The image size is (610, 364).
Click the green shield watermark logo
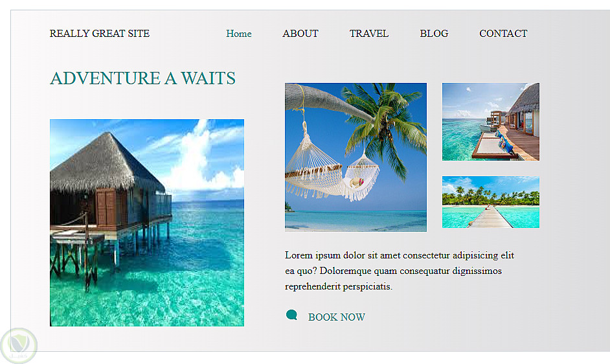coord(18,346)
